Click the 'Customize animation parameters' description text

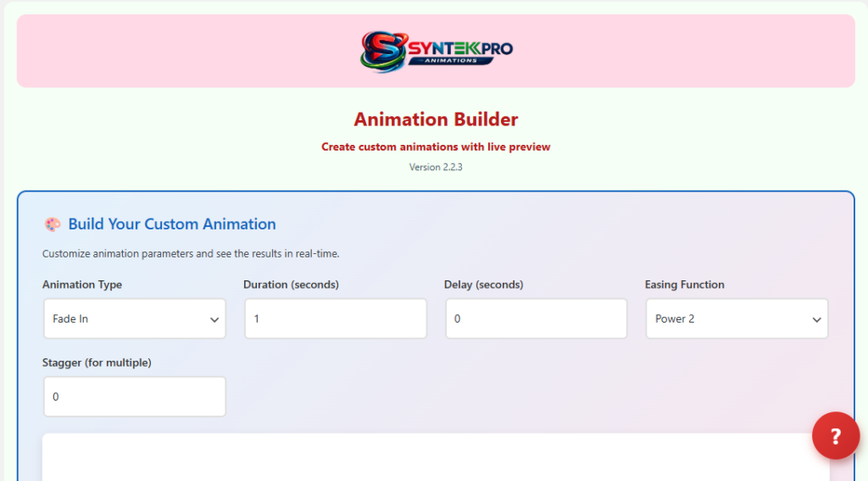click(191, 254)
